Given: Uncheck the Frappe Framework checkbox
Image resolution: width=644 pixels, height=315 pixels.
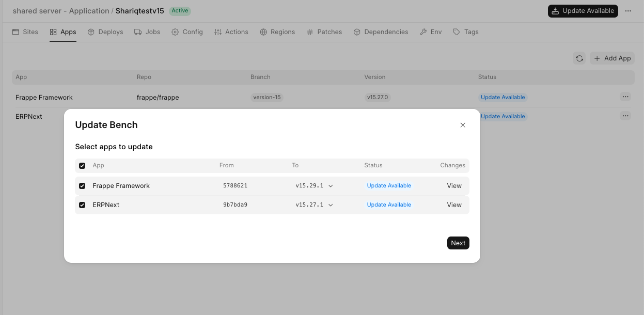Looking at the screenshot, I should click(x=82, y=186).
